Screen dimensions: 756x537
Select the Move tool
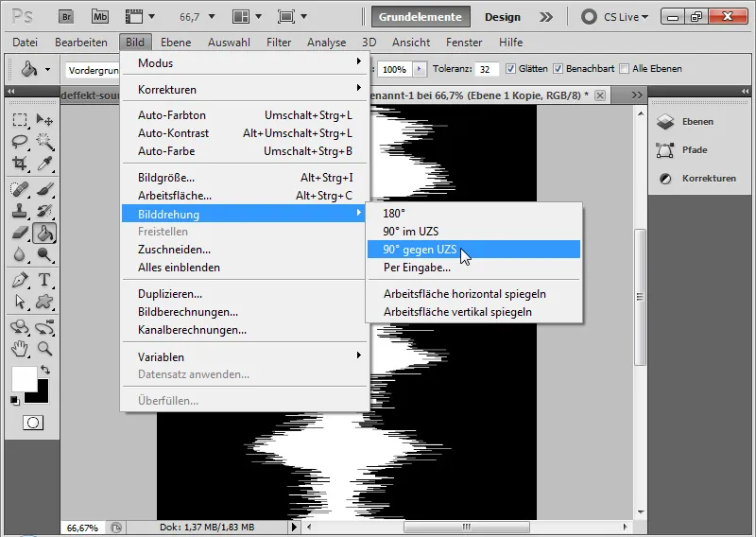pos(44,120)
